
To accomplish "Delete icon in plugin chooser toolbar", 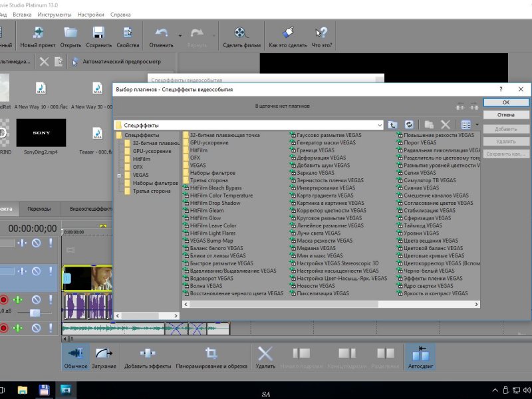I will [x=446, y=125].
